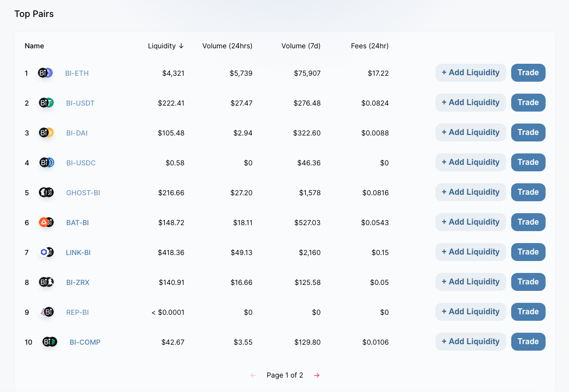569x392 pixels.
Task: Sort by Volume (7d) column
Action: coord(301,46)
